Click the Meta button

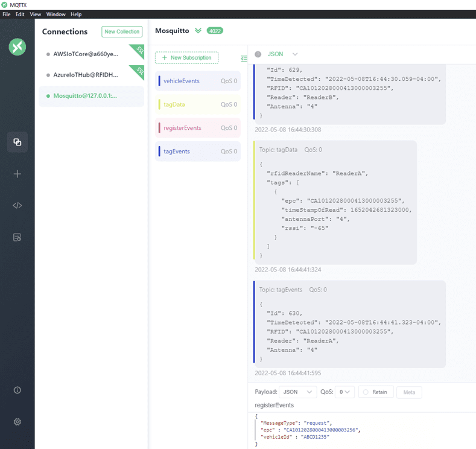click(x=409, y=392)
